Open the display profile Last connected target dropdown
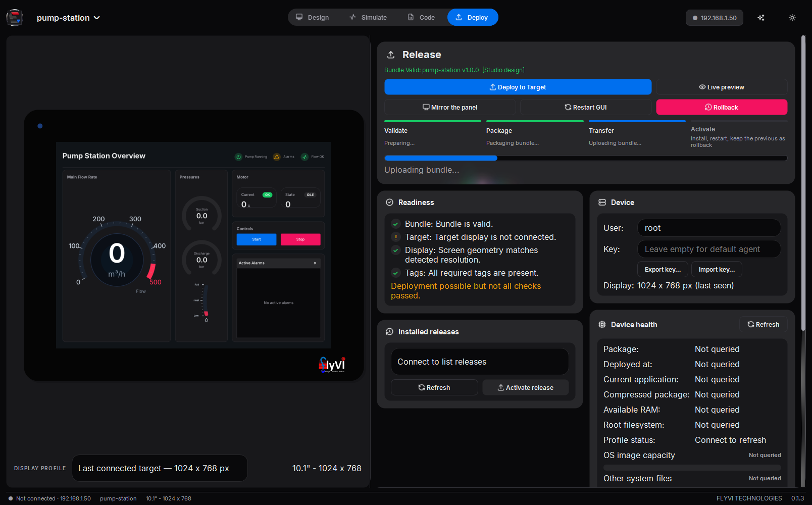Image resolution: width=812 pixels, height=505 pixels. click(160, 468)
